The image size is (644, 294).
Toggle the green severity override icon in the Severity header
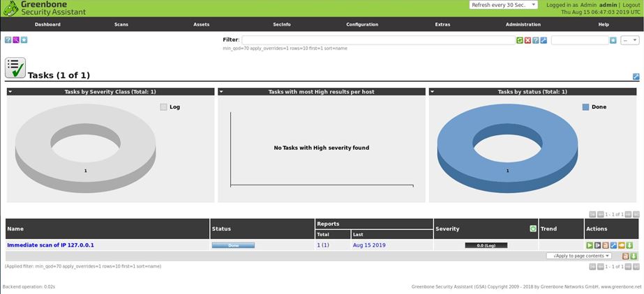533,229
